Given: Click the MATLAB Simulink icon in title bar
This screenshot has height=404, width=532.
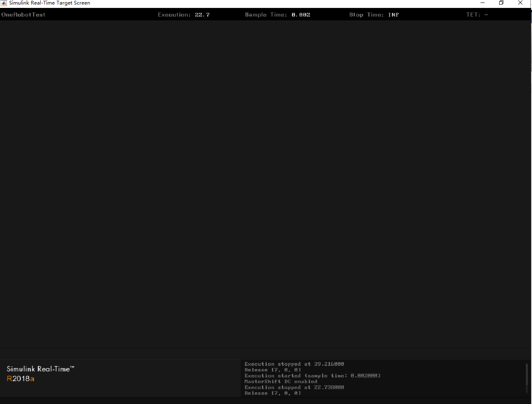Looking at the screenshot, I should pyautogui.click(x=4, y=3).
